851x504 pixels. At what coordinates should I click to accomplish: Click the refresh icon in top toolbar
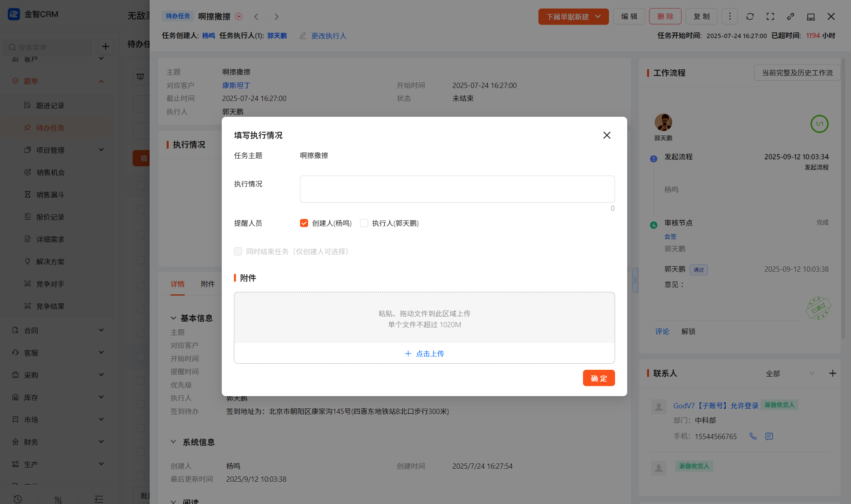click(x=750, y=17)
